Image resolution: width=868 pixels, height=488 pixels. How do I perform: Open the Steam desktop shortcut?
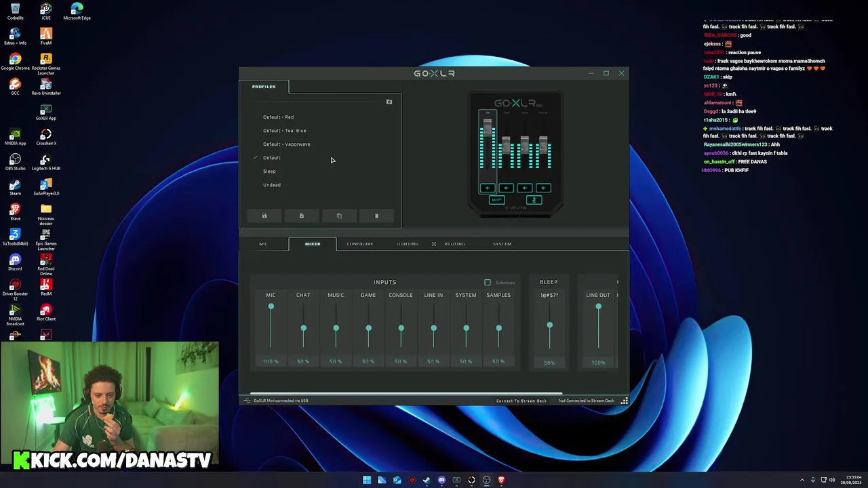tap(15, 186)
